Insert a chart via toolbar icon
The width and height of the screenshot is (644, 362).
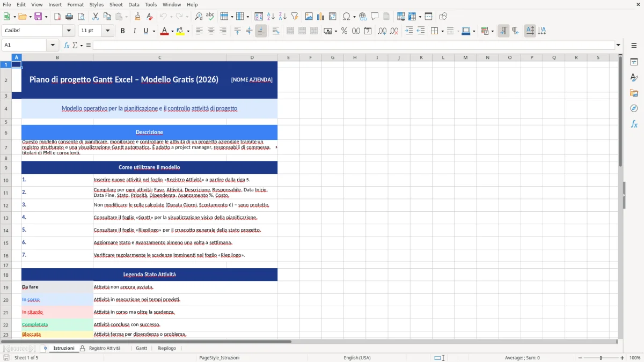pos(321,17)
